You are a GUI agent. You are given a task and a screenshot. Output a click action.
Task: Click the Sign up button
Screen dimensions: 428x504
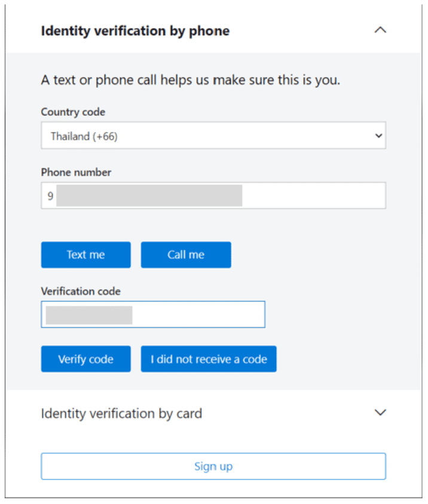213,466
